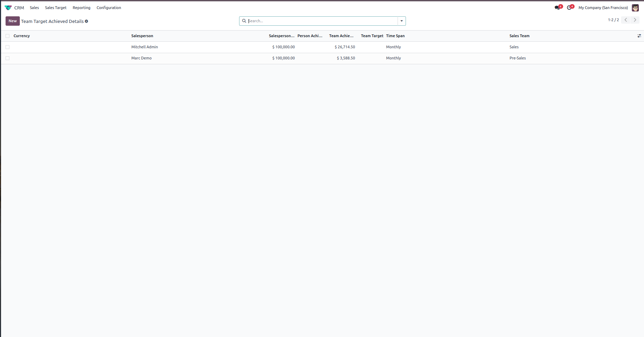
Task: Open the messages conversation icon
Action: [x=558, y=7]
